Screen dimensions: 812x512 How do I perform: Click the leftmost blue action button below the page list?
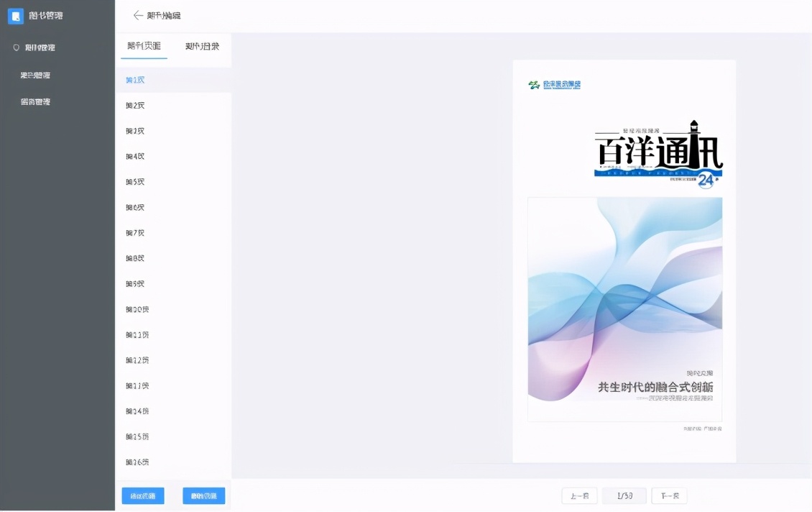(x=143, y=495)
